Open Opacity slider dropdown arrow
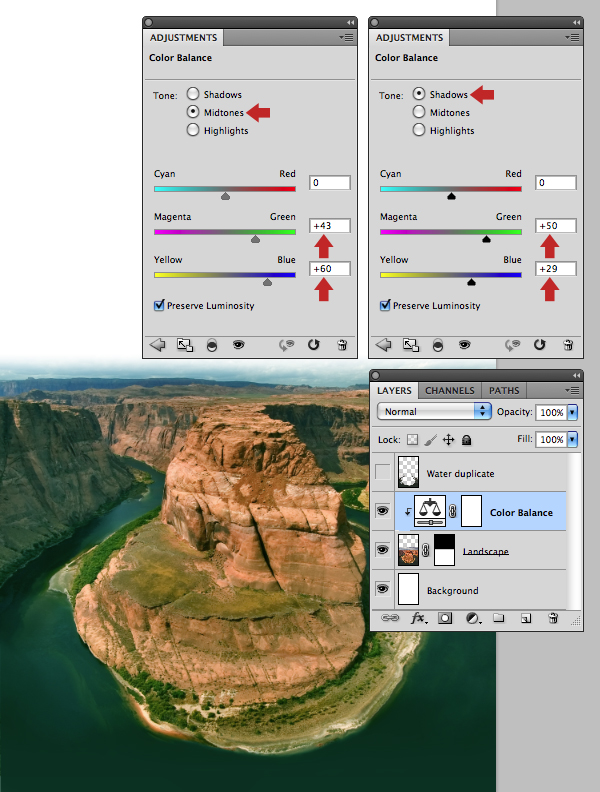The width and height of the screenshot is (600, 792). pyautogui.click(x=572, y=412)
